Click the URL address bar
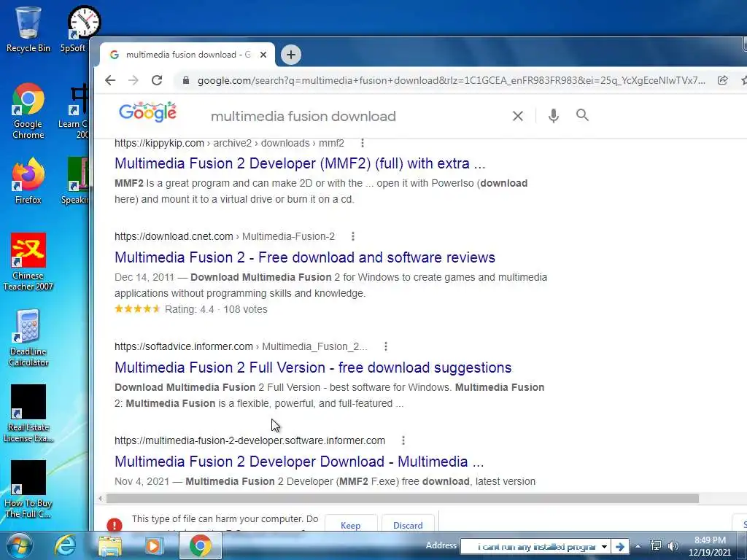The height and width of the screenshot is (560, 747). click(x=451, y=80)
